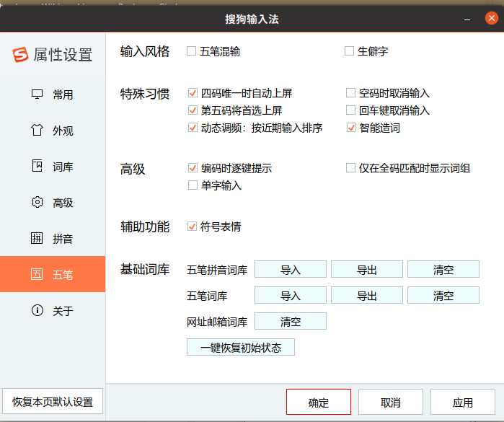This screenshot has width=504, height=422.
Task: Go to the 高级 sidebar tab
Action: coord(53,202)
